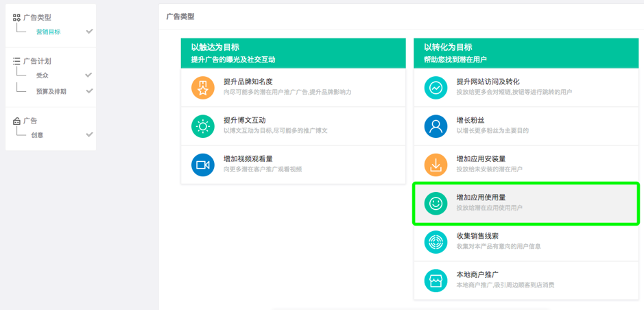This screenshot has width=644, height=310.
Task: Open the 创意 step in sidebar
Action: coord(37,135)
